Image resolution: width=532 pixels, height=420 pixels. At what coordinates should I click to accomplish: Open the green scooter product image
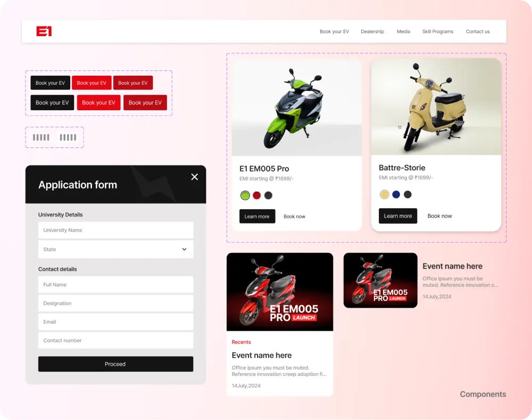pyautogui.click(x=296, y=108)
